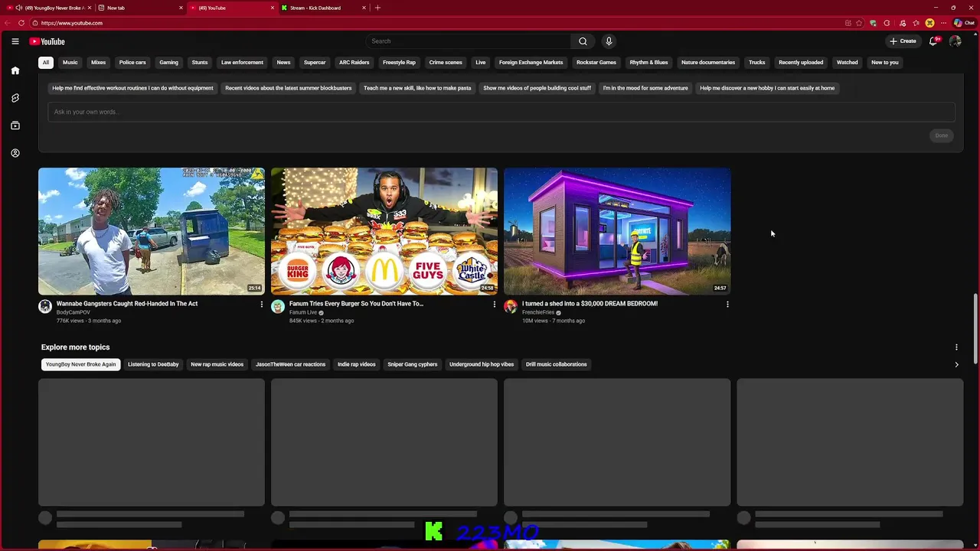
Task: Select YoungBoy Never Broke Again topic chip
Action: pyautogui.click(x=80, y=364)
